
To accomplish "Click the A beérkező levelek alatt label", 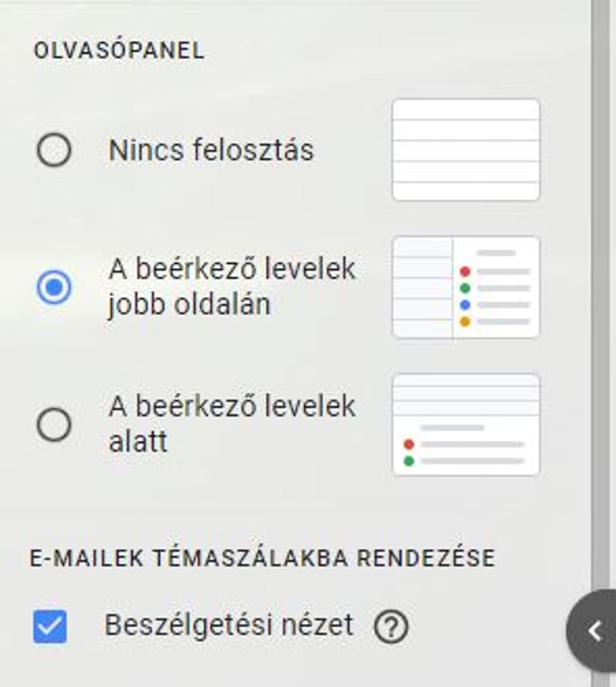I will pyautogui.click(x=232, y=424).
